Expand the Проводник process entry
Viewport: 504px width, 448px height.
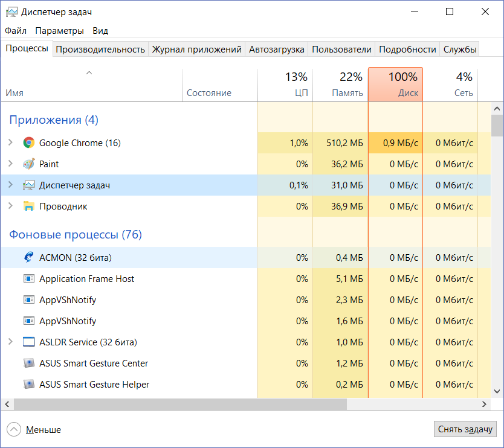[x=10, y=206]
